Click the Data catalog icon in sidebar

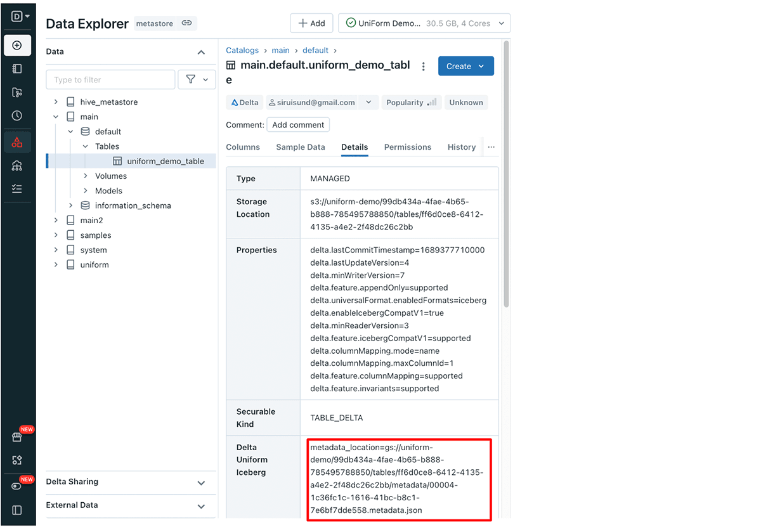click(x=17, y=142)
